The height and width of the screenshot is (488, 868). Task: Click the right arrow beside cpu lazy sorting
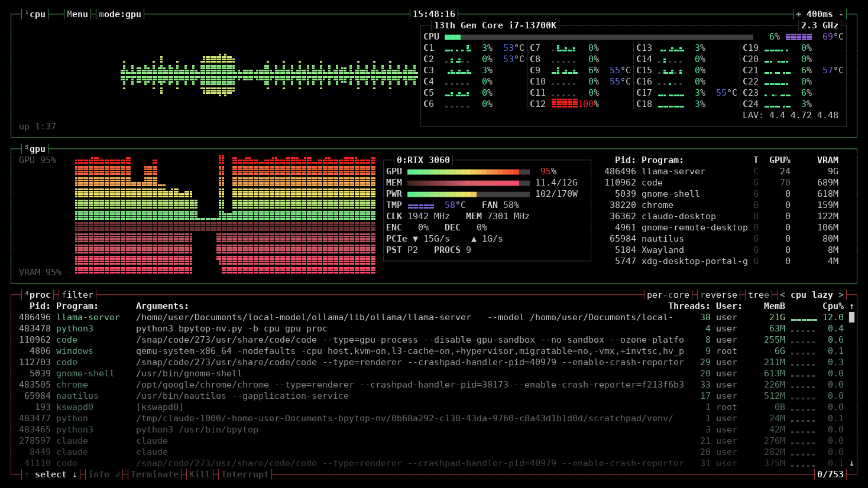click(841, 295)
